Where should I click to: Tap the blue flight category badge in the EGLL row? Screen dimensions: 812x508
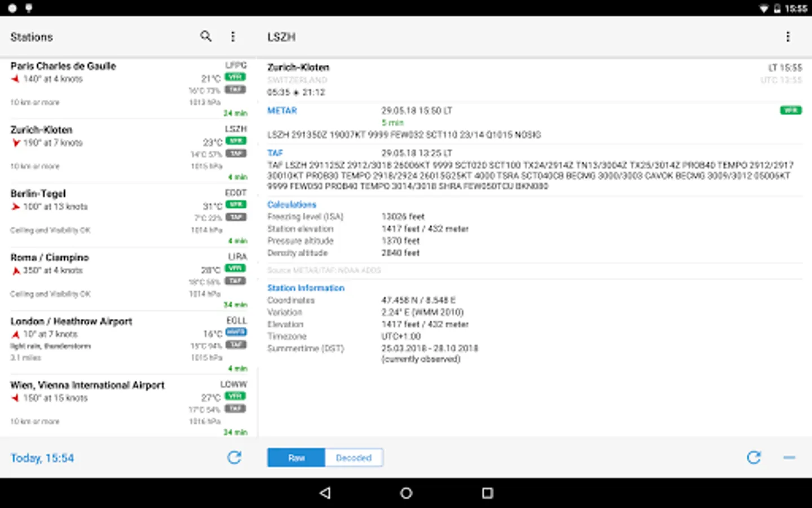point(235,332)
